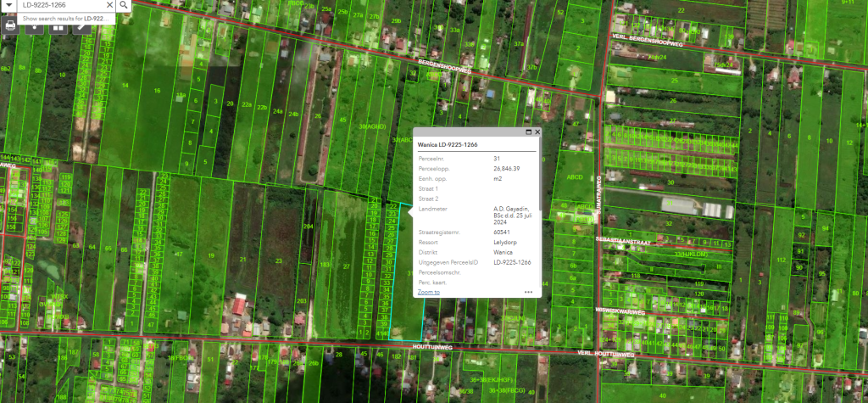This screenshot has width=868, height=403.
Task: Open the Print tool
Action: (x=11, y=25)
